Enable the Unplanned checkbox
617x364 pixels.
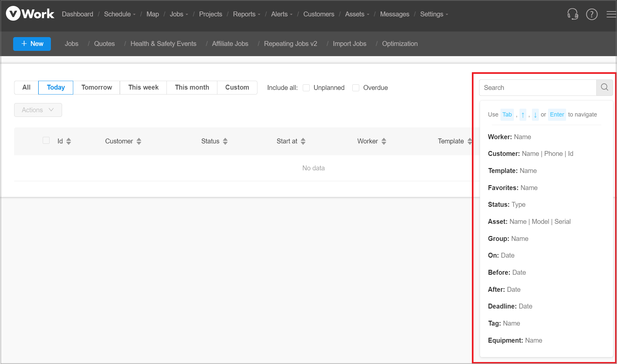coord(306,88)
